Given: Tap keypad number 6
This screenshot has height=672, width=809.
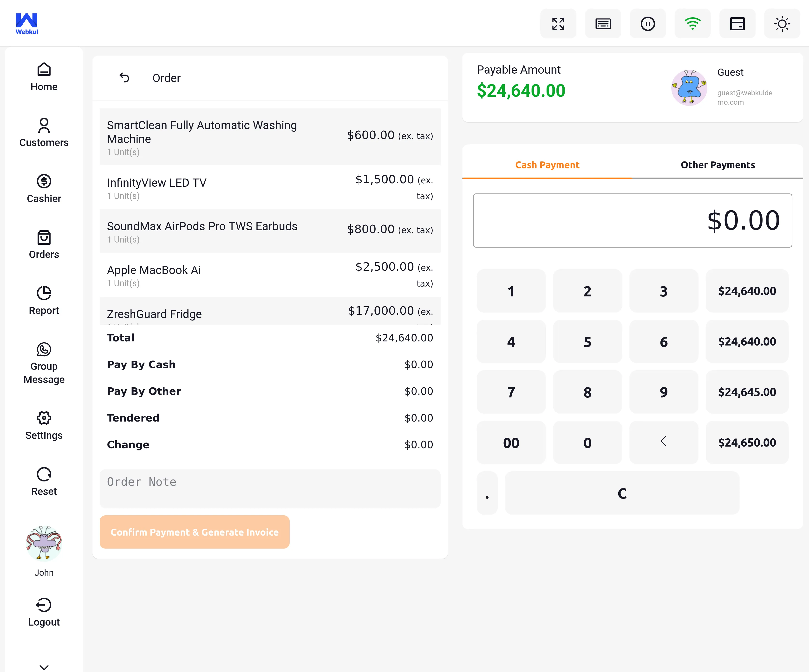Looking at the screenshot, I should (x=664, y=341).
